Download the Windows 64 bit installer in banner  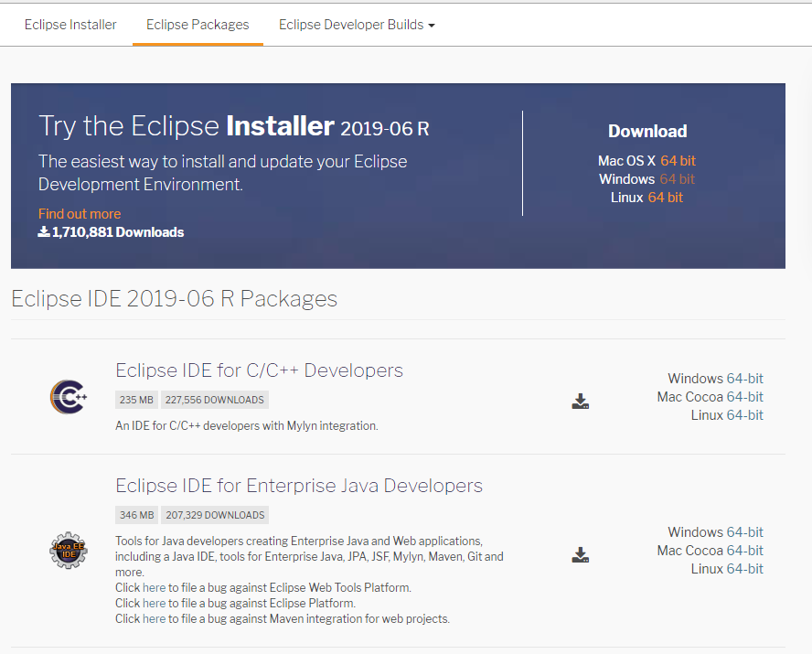tap(677, 179)
